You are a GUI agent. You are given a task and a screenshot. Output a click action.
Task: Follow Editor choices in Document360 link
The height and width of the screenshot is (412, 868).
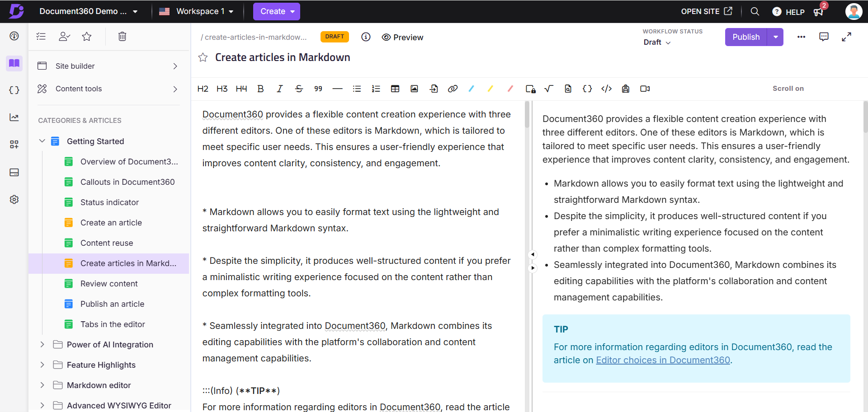(663, 360)
